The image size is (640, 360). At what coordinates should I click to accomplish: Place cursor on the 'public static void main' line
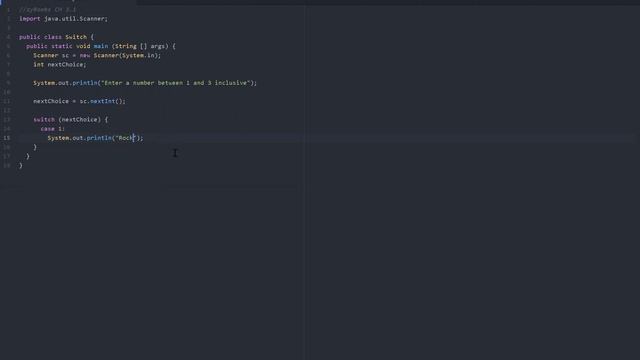pyautogui.click(x=101, y=46)
